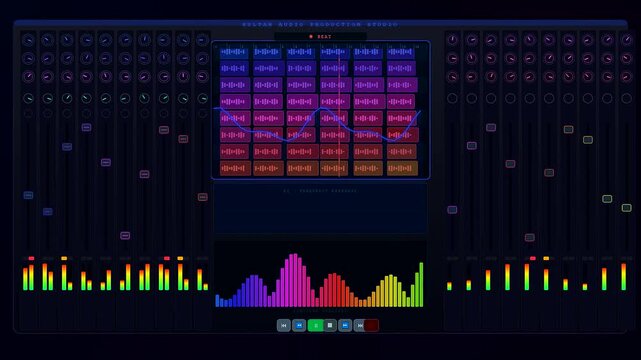Select the third clip in the purple third row
This screenshot has height=360, width=641.
(x=301, y=85)
